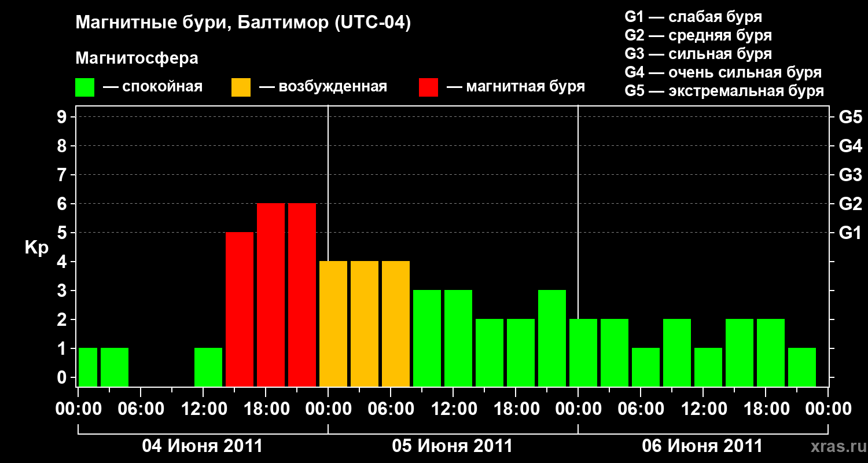This screenshot has height=463, width=868.
Task: Click the '06 Июня 2011' date label
Action: coord(703,446)
